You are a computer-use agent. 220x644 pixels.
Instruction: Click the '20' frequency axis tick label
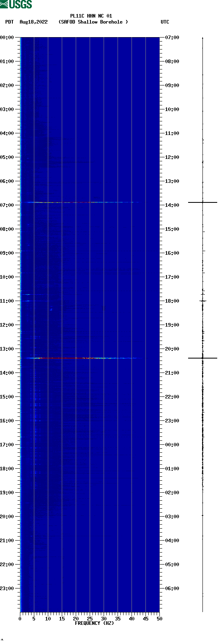pyautogui.click(x=76, y=619)
